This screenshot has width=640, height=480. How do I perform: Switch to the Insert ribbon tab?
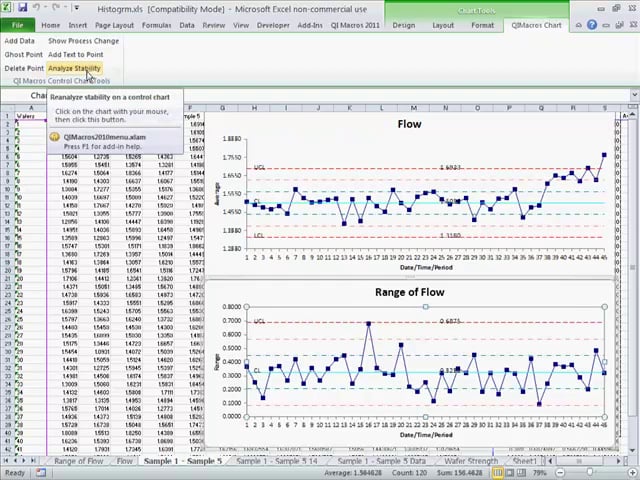click(x=78, y=25)
